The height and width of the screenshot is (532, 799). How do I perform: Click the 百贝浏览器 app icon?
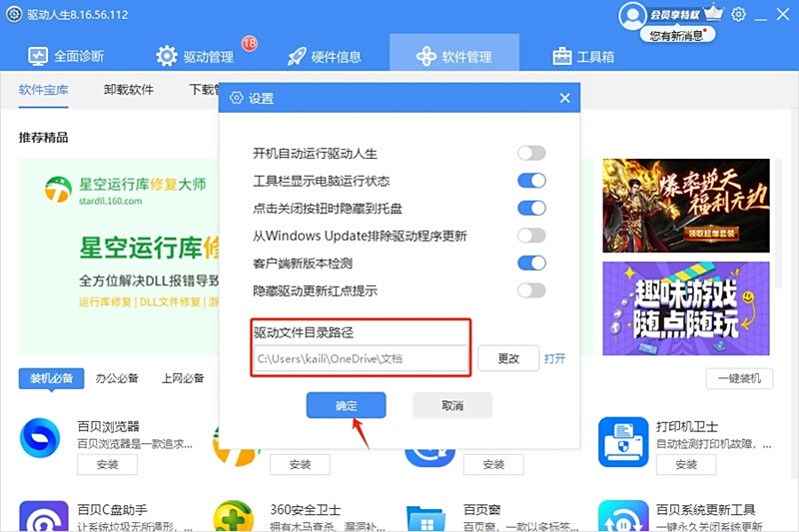pos(40,437)
